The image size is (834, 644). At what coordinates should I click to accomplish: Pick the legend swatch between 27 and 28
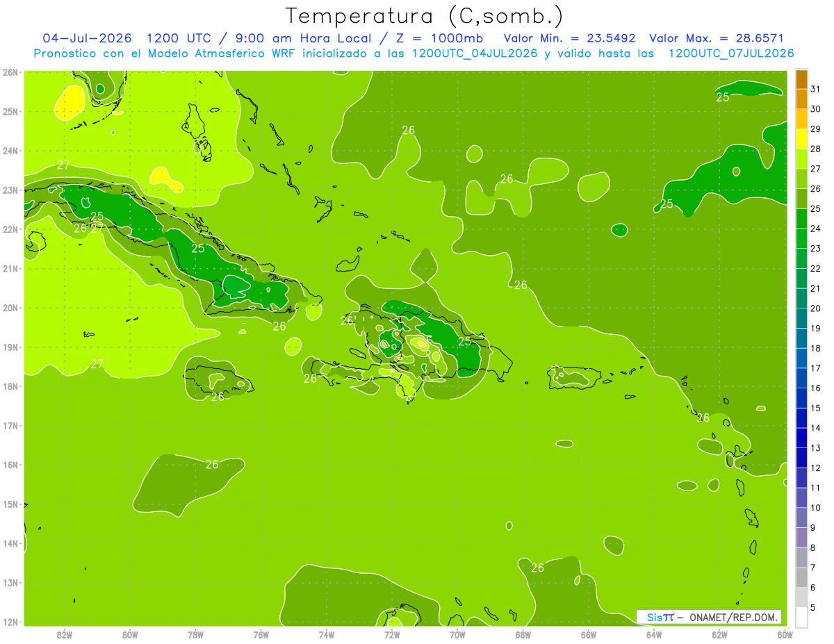coord(802,159)
